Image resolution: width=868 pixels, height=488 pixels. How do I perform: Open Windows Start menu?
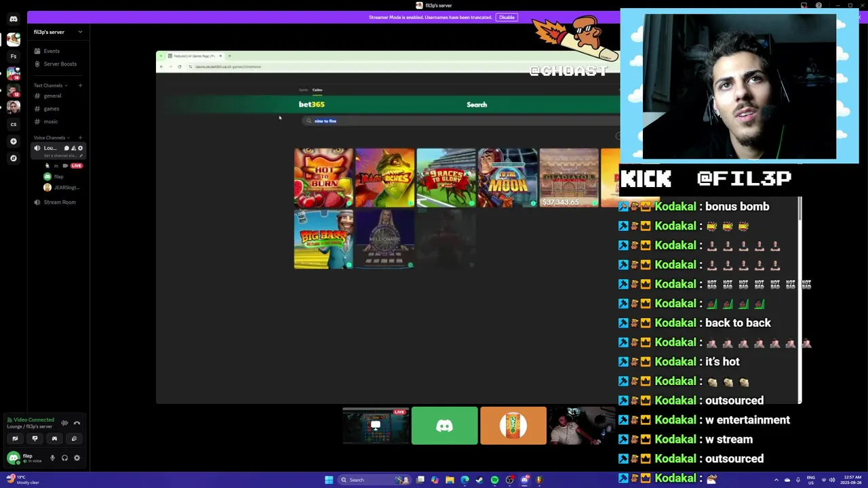[x=329, y=480]
